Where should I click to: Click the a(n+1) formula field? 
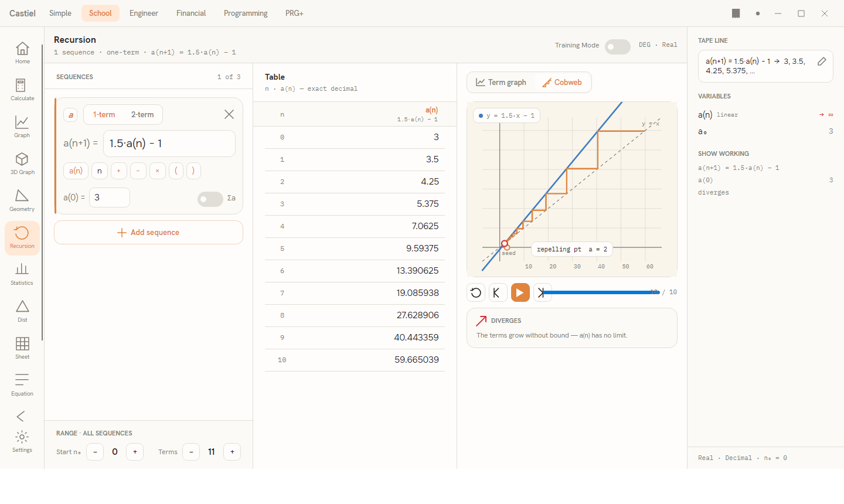[169, 144]
